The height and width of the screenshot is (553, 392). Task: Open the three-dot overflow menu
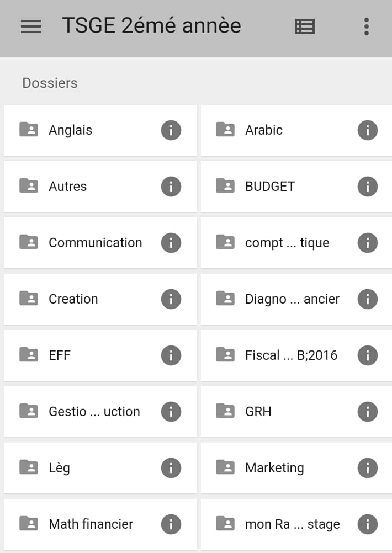[x=367, y=26]
